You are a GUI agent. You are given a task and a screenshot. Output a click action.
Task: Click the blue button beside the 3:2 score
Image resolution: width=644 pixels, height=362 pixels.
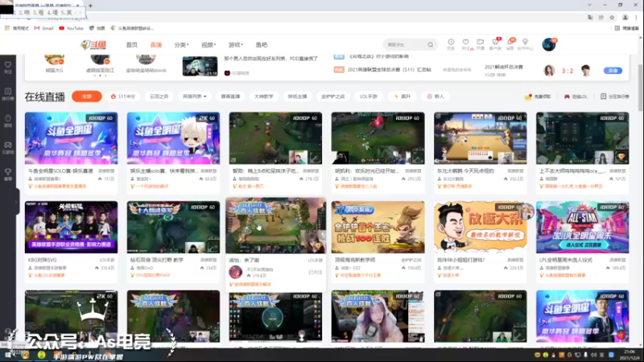pos(613,71)
